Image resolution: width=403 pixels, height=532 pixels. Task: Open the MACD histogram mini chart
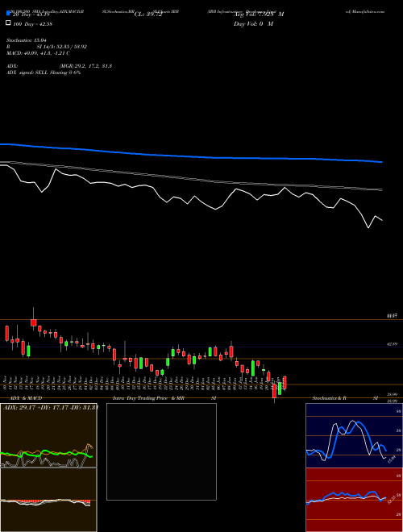pyautogui.click(x=48, y=500)
